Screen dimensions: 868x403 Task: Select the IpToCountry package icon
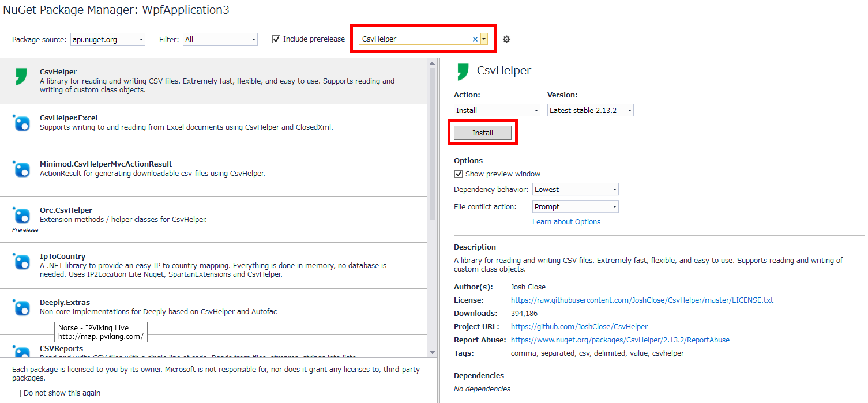[21, 261]
